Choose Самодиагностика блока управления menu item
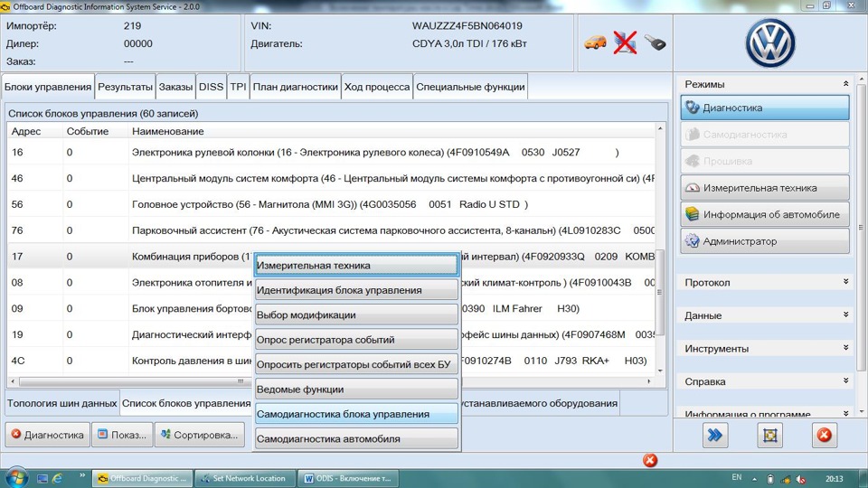 click(x=356, y=414)
